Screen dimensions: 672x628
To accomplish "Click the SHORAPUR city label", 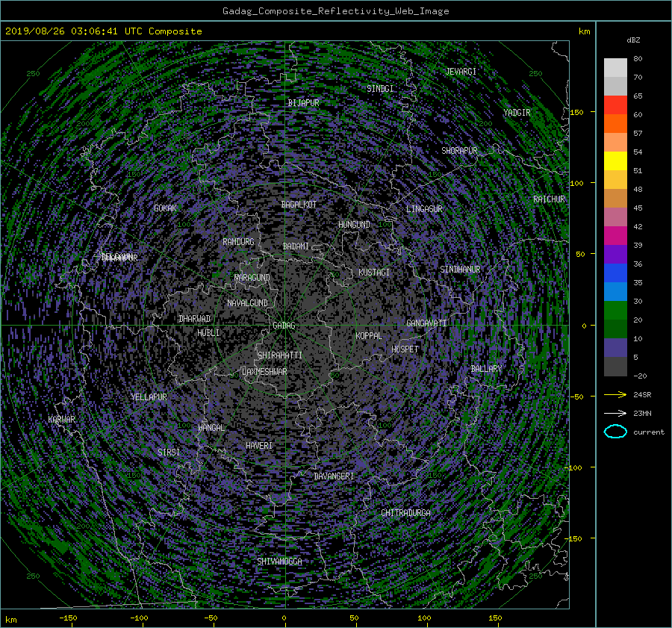I will pyautogui.click(x=459, y=151).
